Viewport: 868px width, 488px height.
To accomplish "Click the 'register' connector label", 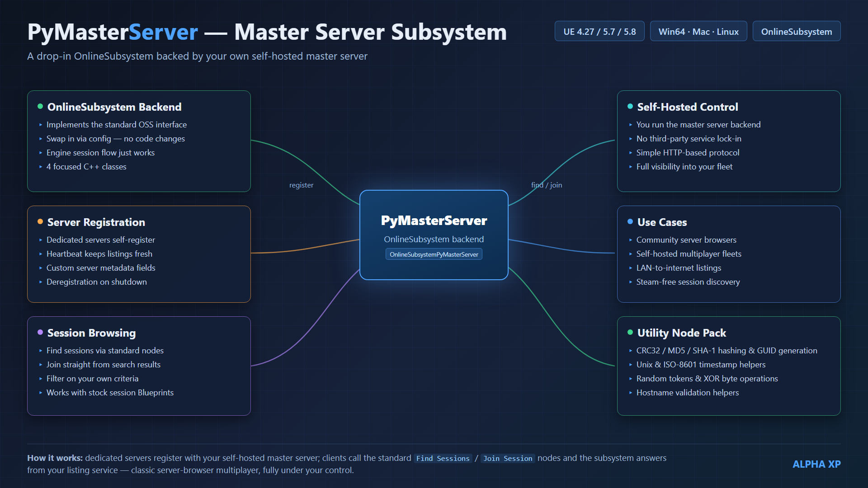I will point(301,185).
